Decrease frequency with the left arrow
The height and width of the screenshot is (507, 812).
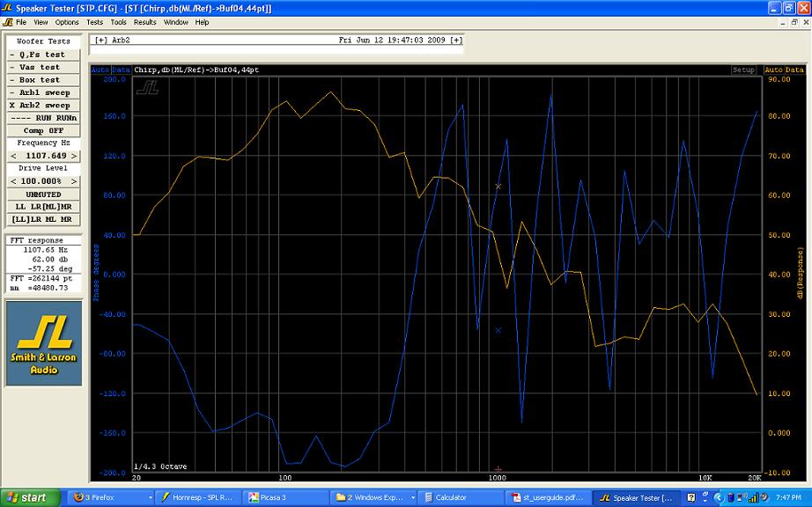coord(13,156)
